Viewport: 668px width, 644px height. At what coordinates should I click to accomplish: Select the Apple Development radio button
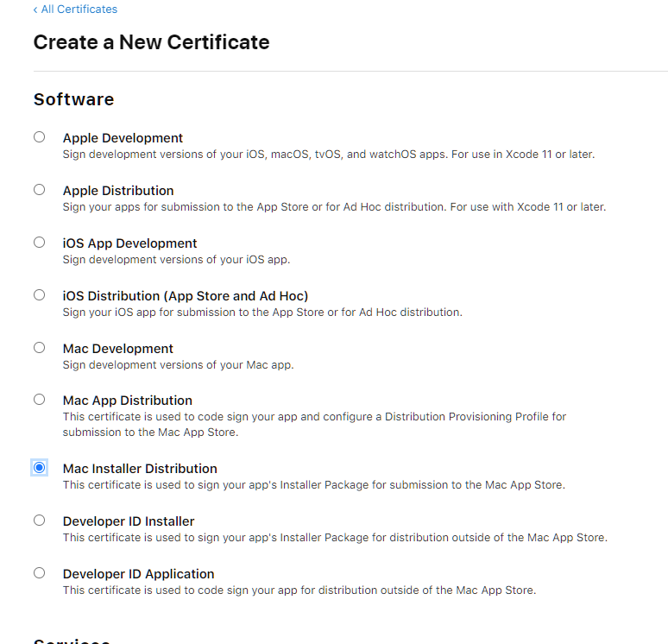tap(40, 136)
